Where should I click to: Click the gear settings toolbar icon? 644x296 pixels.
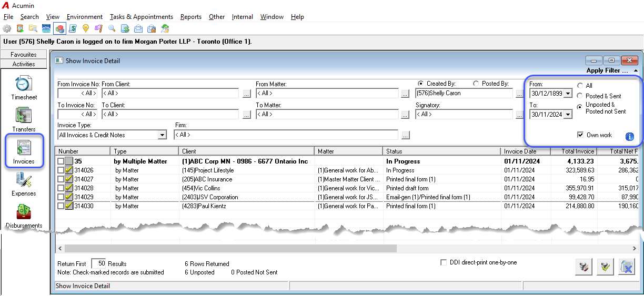click(7, 28)
